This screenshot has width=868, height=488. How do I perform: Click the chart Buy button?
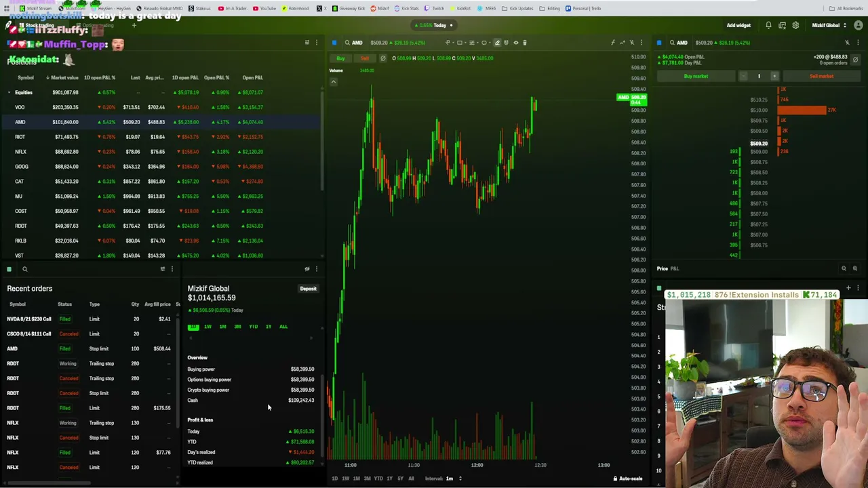coord(340,58)
